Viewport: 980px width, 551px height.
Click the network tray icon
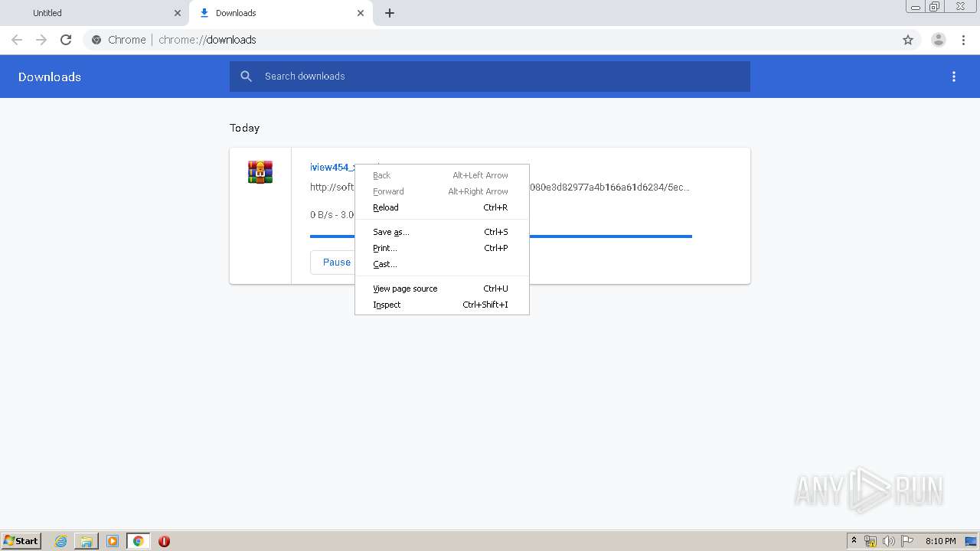871,541
